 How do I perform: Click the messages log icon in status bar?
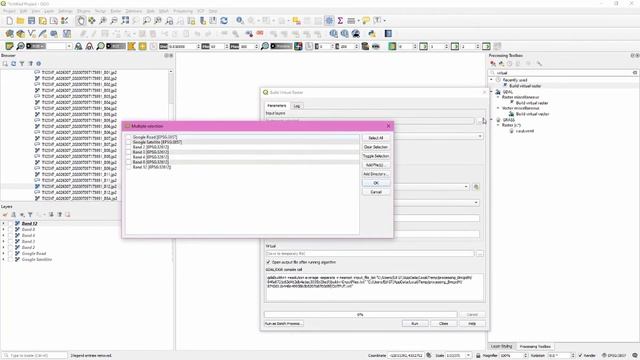coord(635,356)
